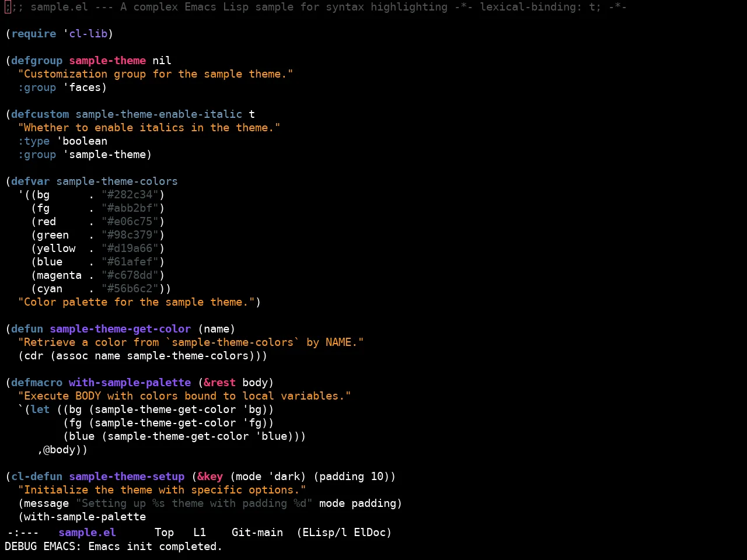Viewport: 747px width, 560px height.
Task: Click 'message' function call
Action: (x=47, y=503)
